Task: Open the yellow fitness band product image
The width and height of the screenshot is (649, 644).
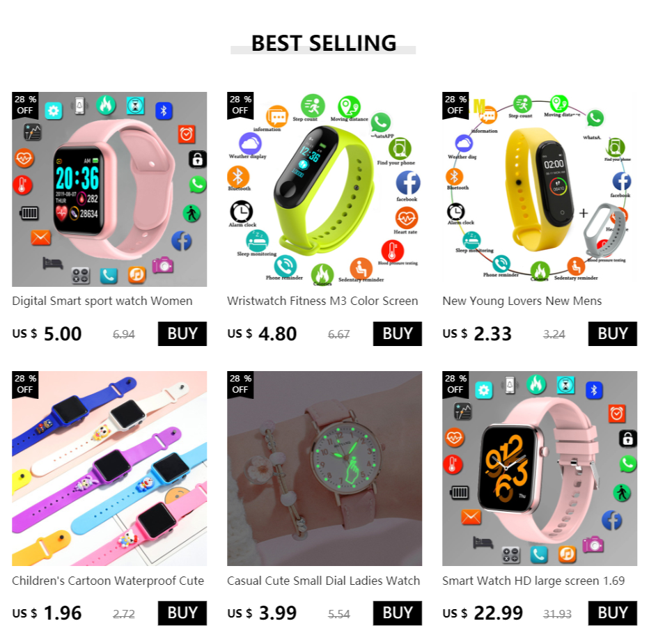Action: tap(540, 189)
